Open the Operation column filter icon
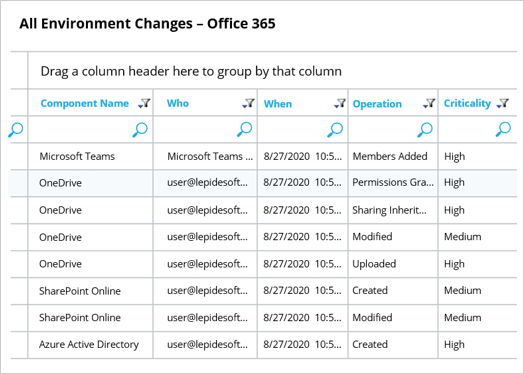 click(429, 103)
